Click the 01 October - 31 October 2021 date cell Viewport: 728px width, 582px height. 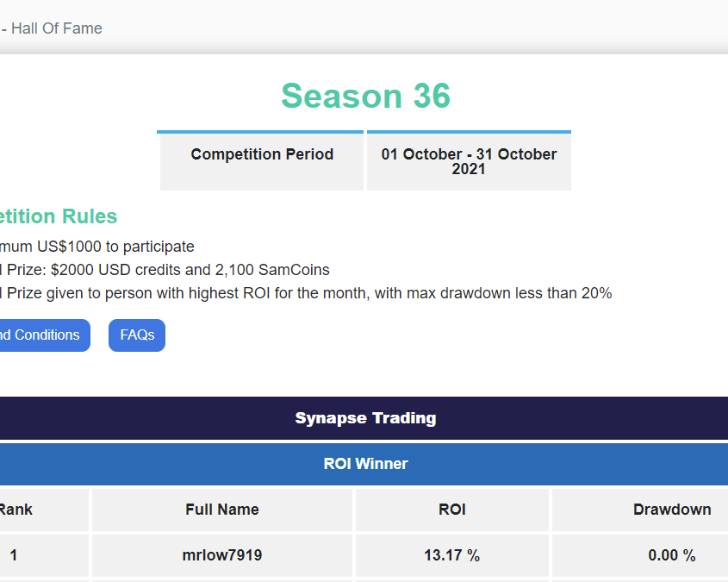point(469,161)
